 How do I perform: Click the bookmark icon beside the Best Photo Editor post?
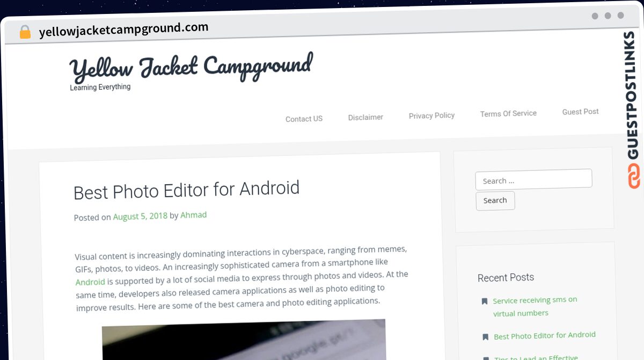coord(485,337)
